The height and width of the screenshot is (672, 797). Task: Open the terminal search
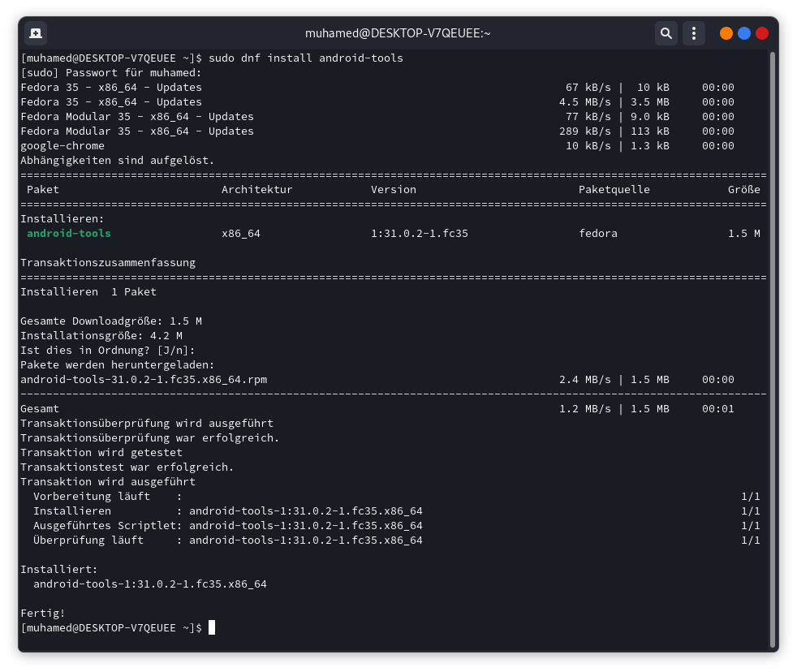tap(666, 33)
